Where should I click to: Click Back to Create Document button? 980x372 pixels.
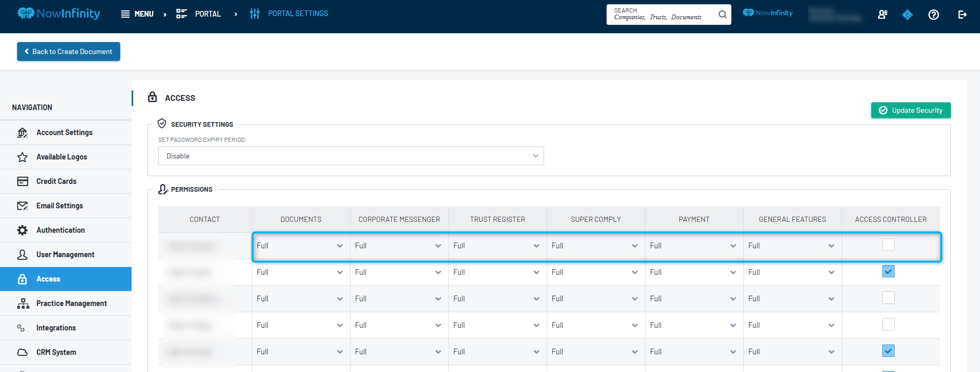69,51
